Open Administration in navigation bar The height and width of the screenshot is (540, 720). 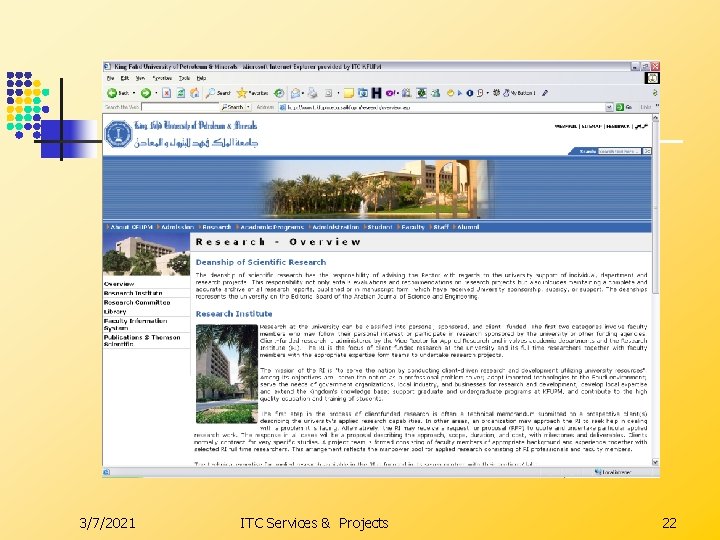click(x=334, y=227)
